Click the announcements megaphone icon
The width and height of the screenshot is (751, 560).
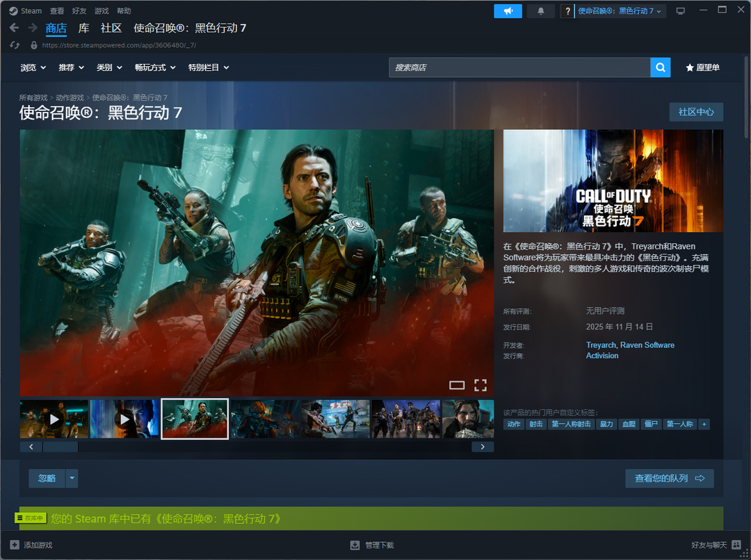click(x=508, y=11)
